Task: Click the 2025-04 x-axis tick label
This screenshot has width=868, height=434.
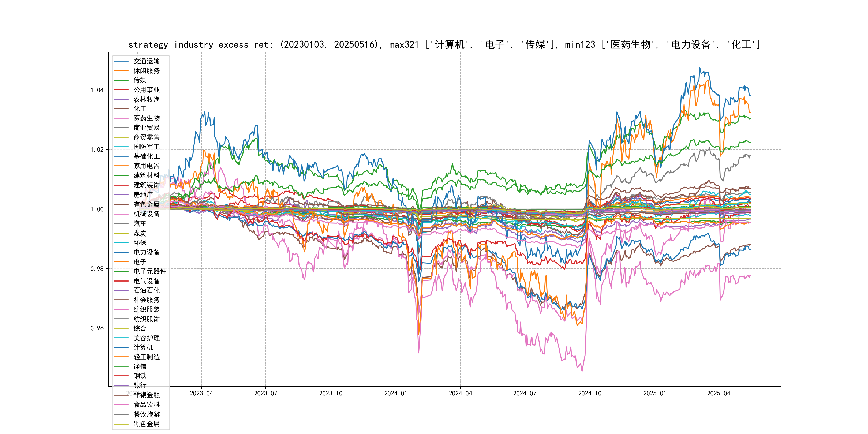Action: pyautogui.click(x=719, y=394)
